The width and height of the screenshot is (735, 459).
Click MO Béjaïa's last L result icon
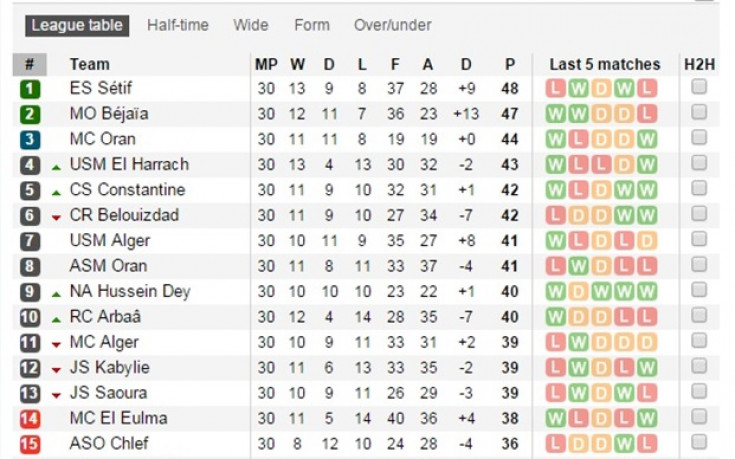tap(647, 113)
